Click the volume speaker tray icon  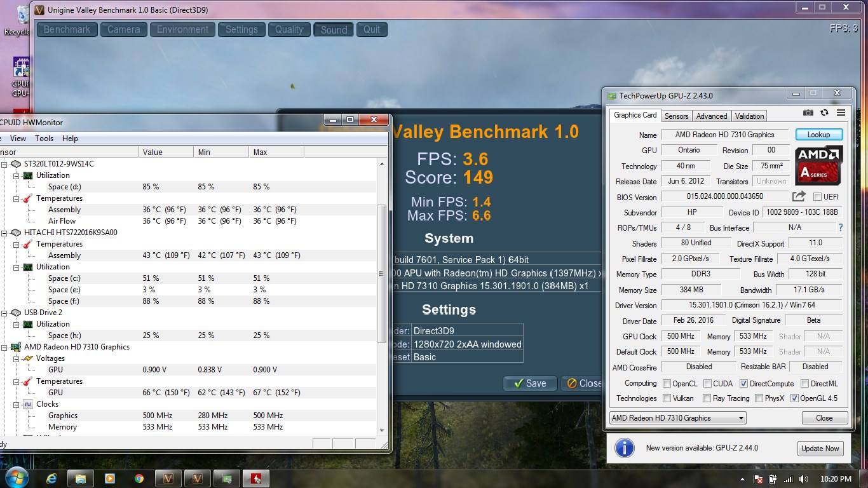[804, 479]
